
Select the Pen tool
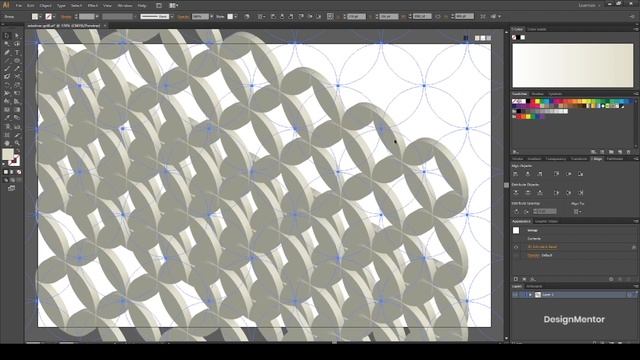point(7,52)
